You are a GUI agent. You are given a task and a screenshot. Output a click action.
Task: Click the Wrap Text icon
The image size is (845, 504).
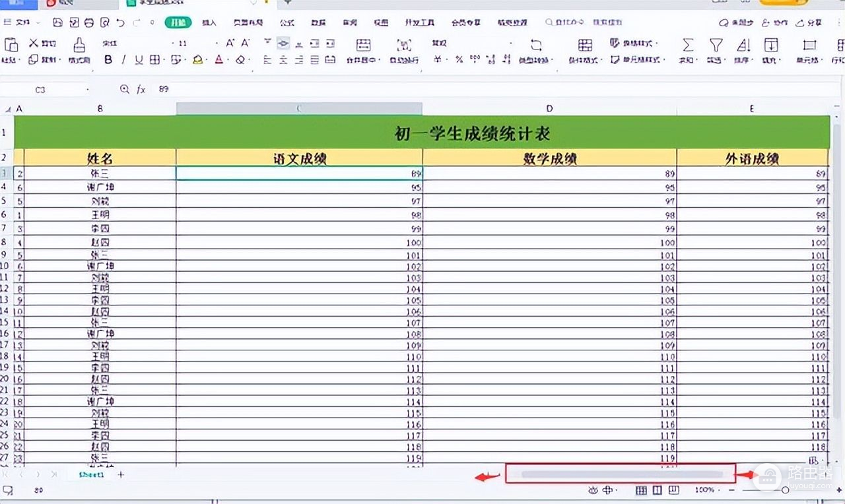404,45
